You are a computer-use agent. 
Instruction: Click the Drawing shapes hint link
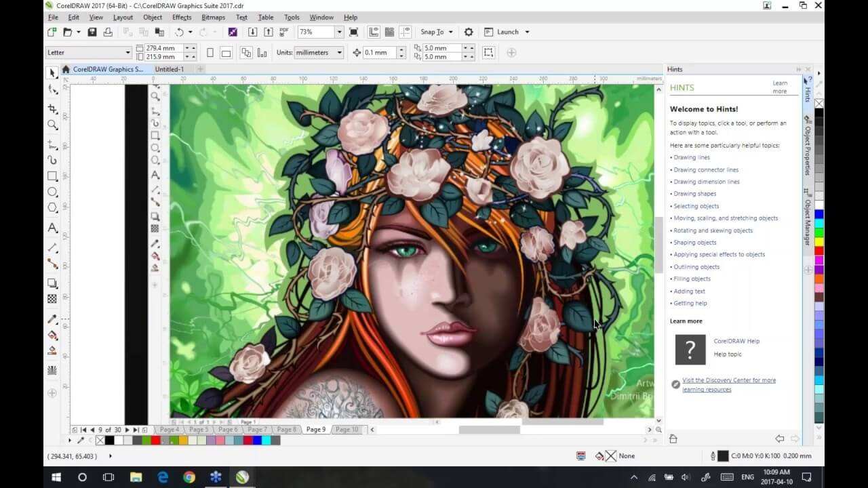[x=694, y=194]
